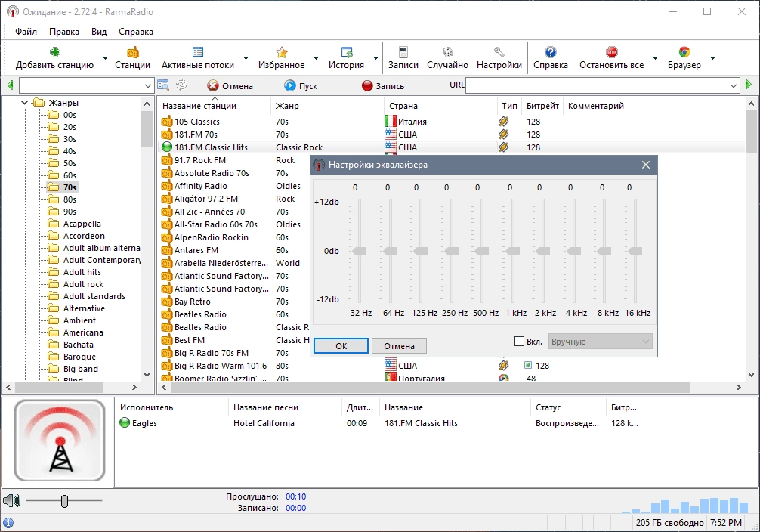Select the Eagles now-playing row
The width and height of the screenshot is (760, 532).
(x=378, y=423)
